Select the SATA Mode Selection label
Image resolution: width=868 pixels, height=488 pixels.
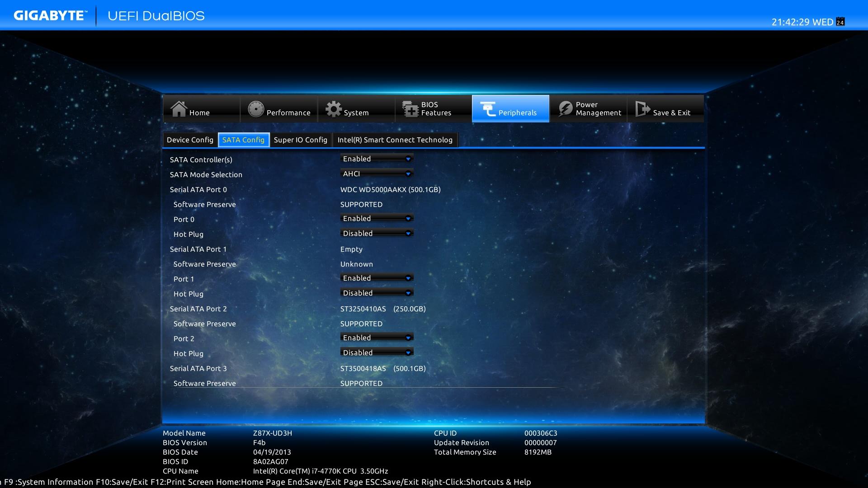(206, 175)
